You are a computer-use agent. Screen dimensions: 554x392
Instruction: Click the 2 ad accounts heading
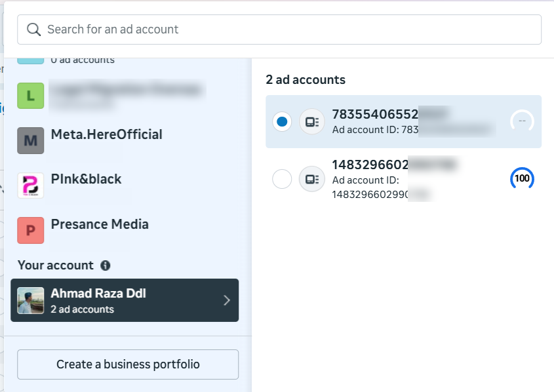tap(306, 80)
